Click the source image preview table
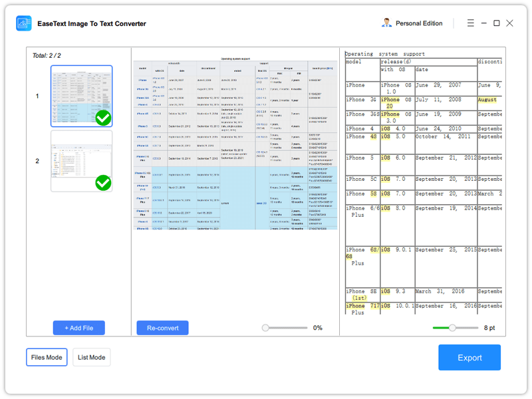Viewport: 532px width, 399px height. click(235, 144)
